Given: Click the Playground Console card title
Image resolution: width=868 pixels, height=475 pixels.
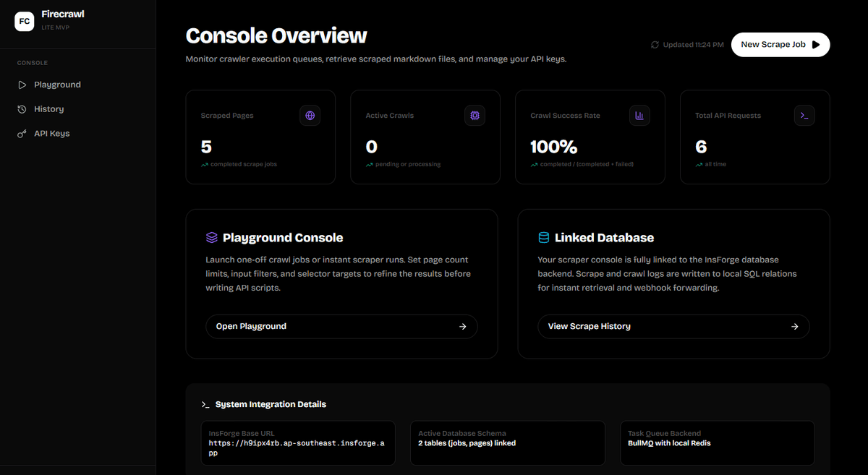Looking at the screenshot, I should [283, 238].
